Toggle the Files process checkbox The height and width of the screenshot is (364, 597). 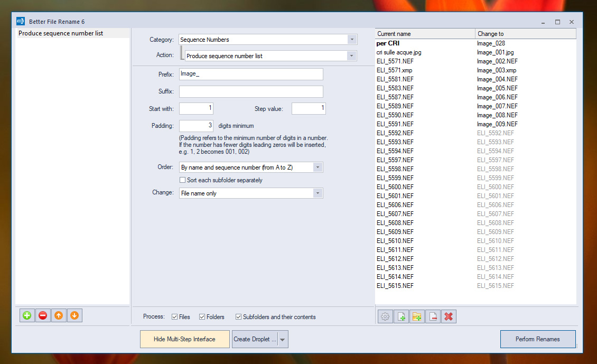[x=175, y=317]
